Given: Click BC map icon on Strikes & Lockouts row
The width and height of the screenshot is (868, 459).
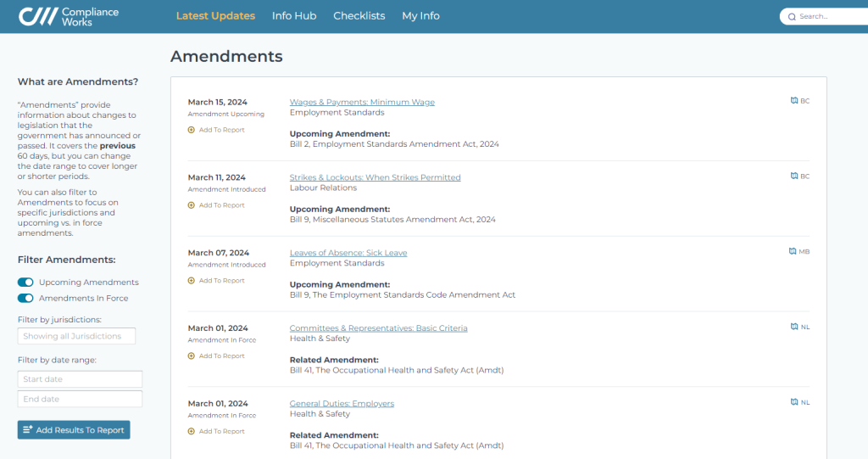Looking at the screenshot, I should tap(793, 176).
